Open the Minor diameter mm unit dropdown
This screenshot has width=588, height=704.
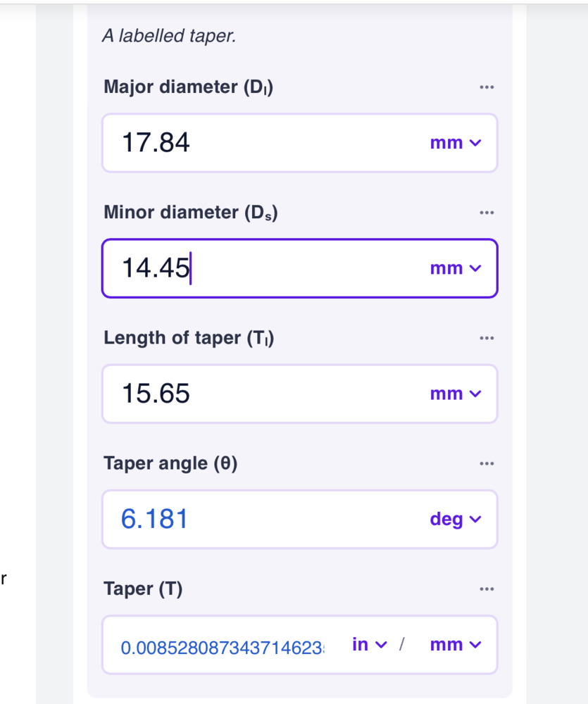[455, 268]
